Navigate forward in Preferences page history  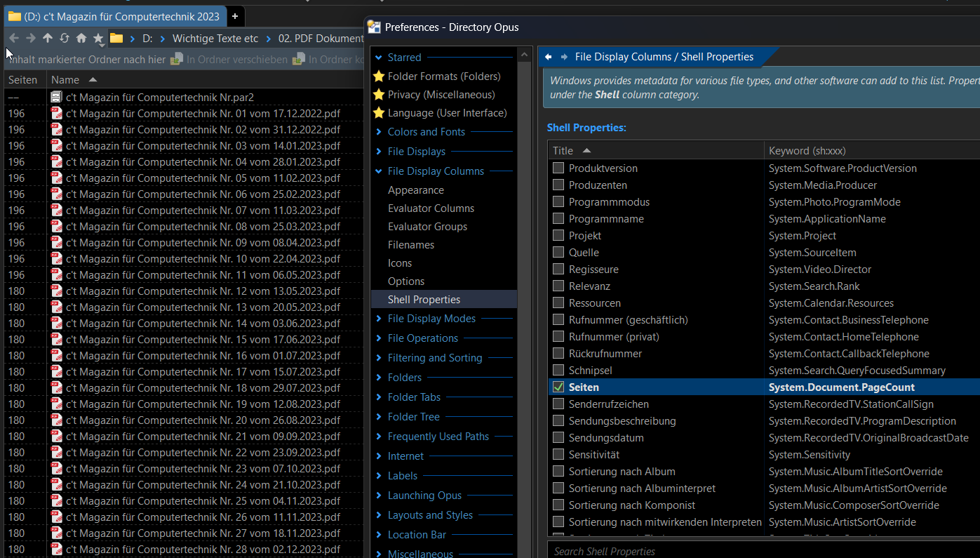click(564, 57)
